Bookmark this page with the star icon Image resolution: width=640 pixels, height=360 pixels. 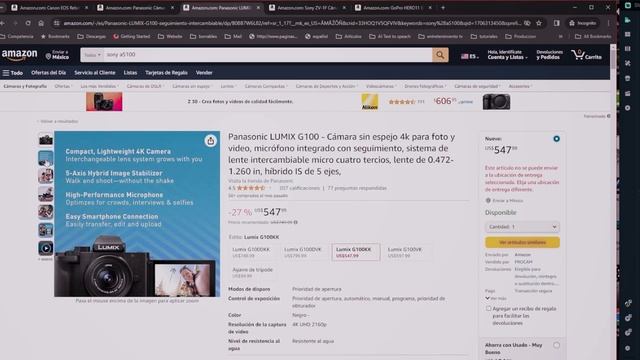pos(539,23)
